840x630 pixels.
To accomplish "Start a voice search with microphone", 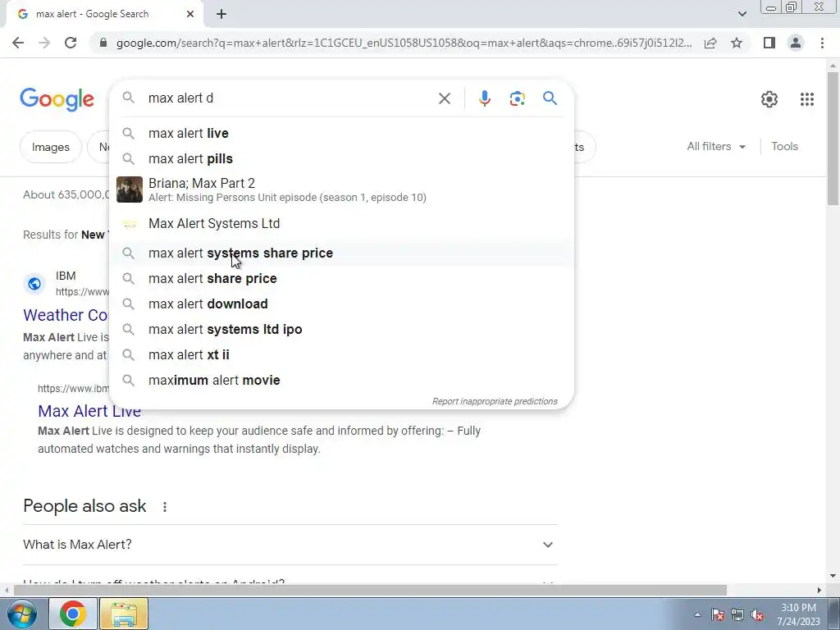I will point(484,98).
